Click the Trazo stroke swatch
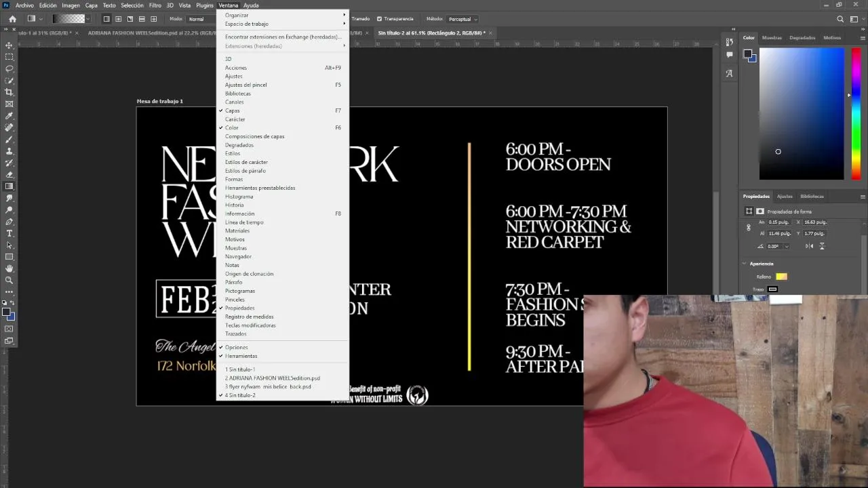This screenshot has width=868, height=488. coord(772,289)
